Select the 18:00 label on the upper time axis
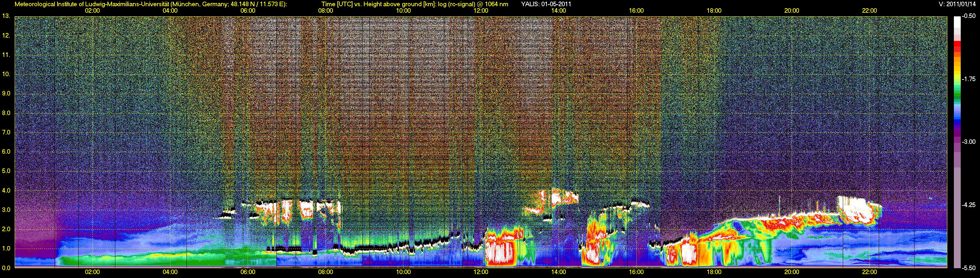This screenshot has width=980, height=278. tap(714, 11)
